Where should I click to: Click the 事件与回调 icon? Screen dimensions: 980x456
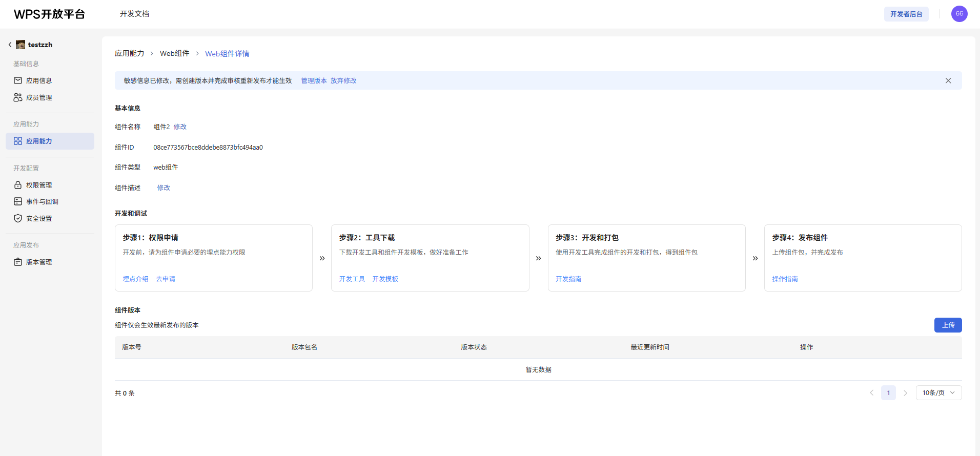[x=18, y=201]
